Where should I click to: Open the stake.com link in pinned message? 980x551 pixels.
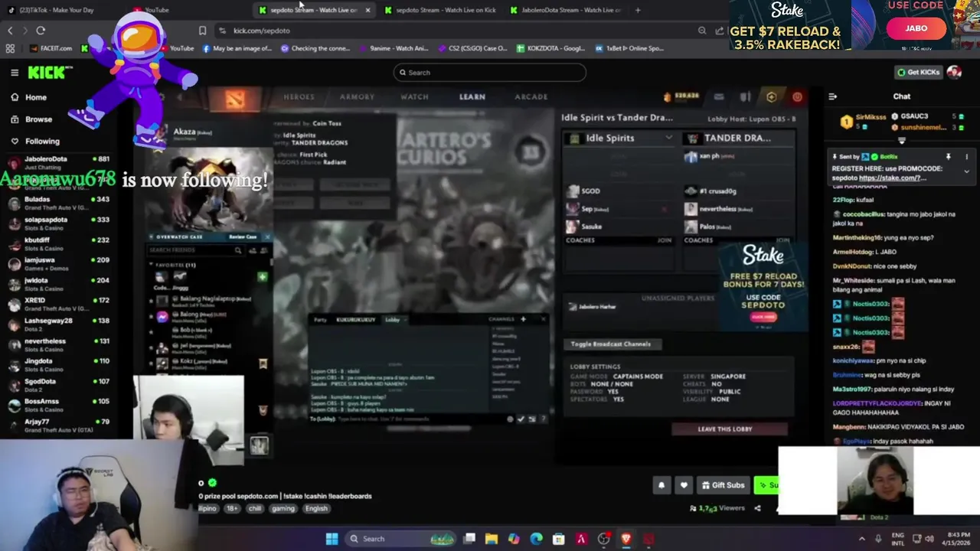click(892, 178)
